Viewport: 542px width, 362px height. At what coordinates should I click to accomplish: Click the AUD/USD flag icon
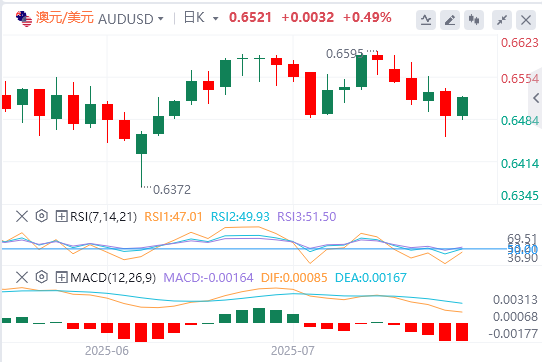24,19
